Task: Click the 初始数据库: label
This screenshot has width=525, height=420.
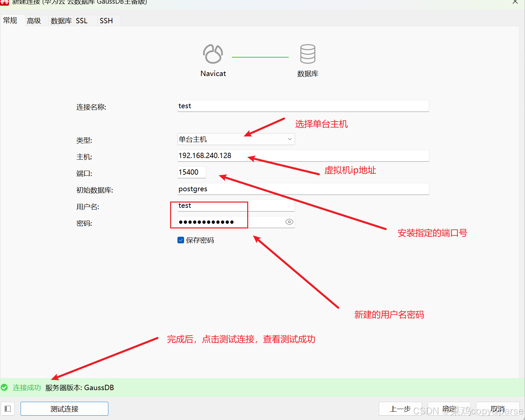Action: (x=95, y=190)
